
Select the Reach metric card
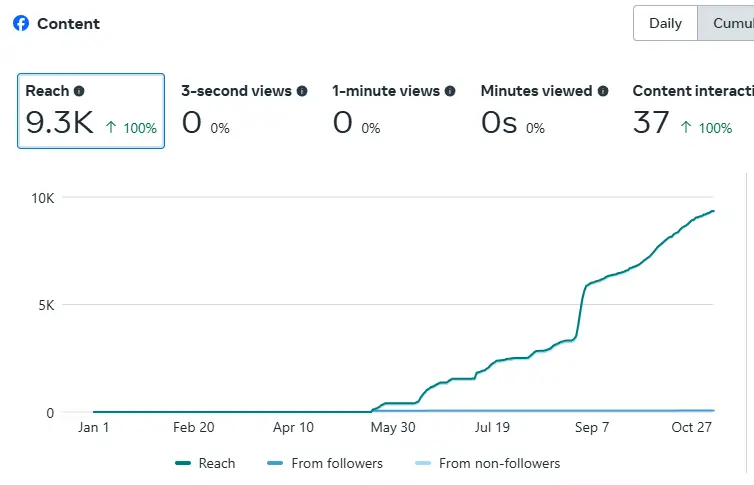(91, 110)
